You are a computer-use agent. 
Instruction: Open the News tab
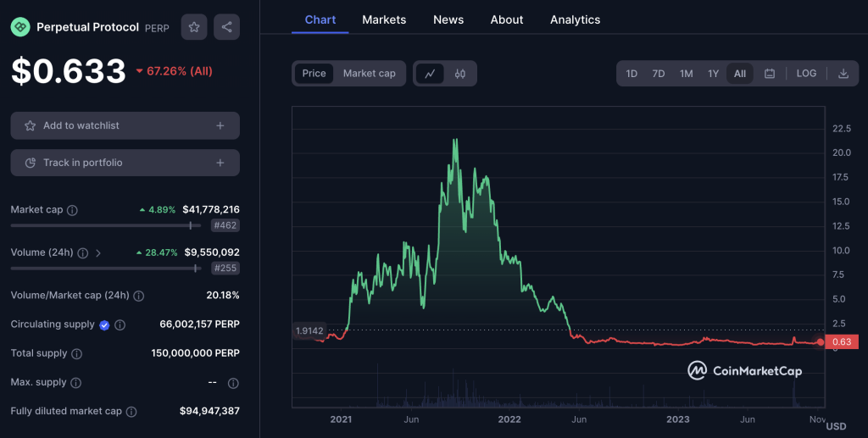tap(448, 19)
